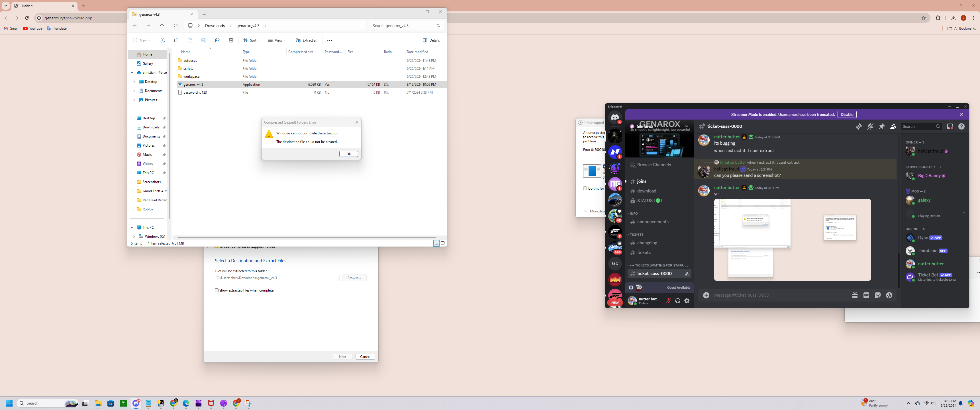
Task: Open Discord user settings gear
Action: [687, 301]
